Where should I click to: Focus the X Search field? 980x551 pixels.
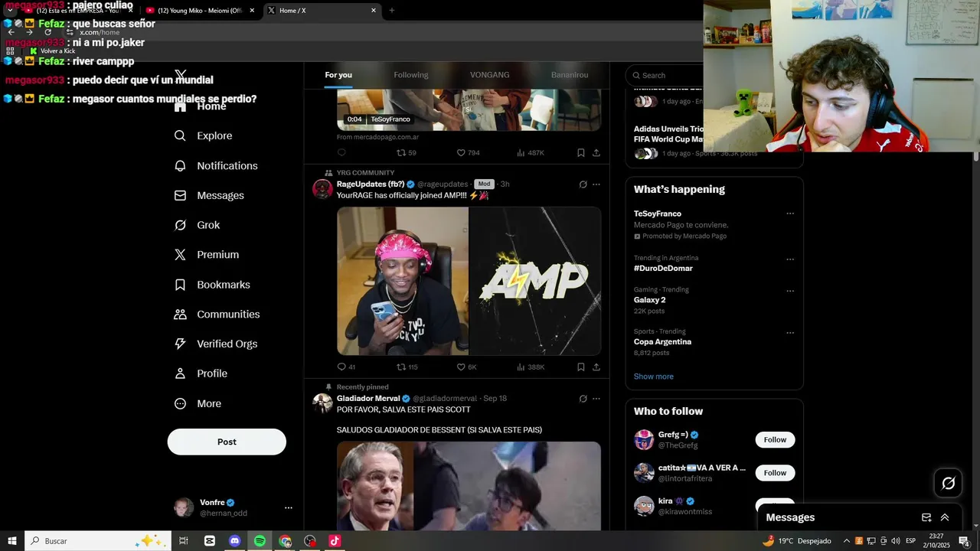coord(665,75)
